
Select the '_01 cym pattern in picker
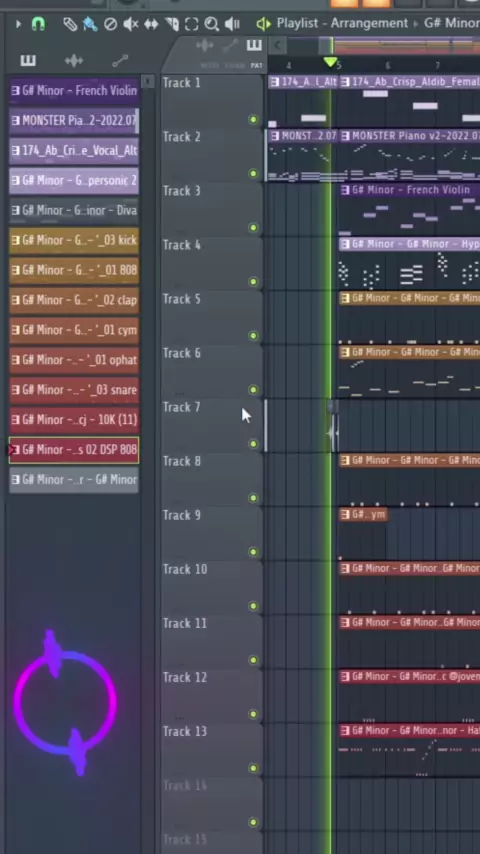point(74,330)
